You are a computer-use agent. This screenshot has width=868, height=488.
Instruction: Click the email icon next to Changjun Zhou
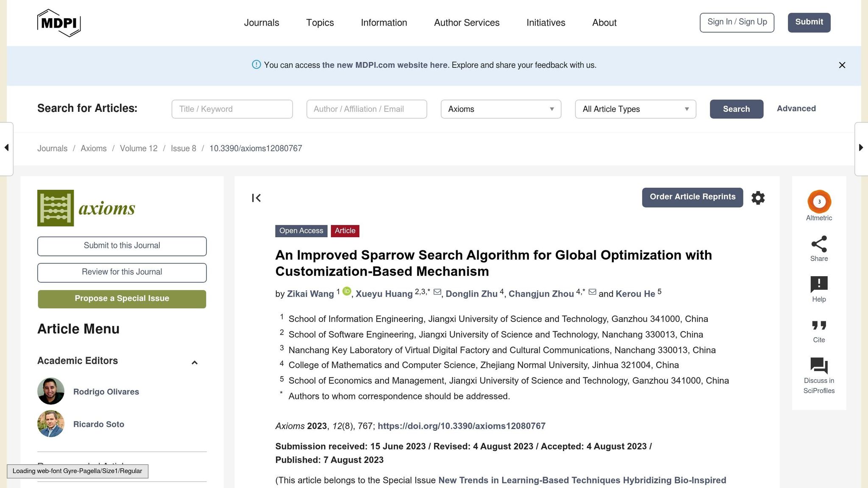[593, 292]
